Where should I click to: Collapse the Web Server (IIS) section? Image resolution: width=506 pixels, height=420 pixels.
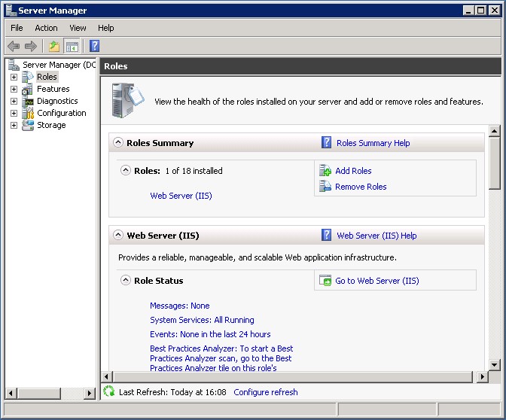[118, 235]
